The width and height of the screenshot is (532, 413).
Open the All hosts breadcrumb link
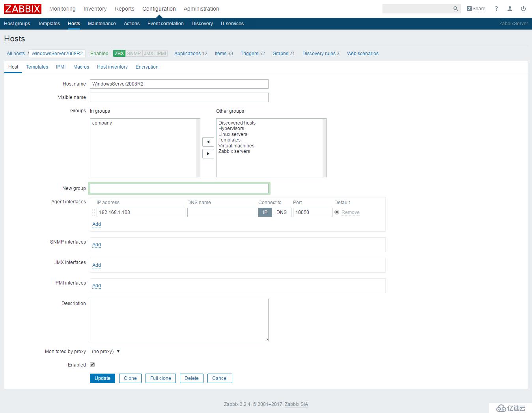(16, 54)
